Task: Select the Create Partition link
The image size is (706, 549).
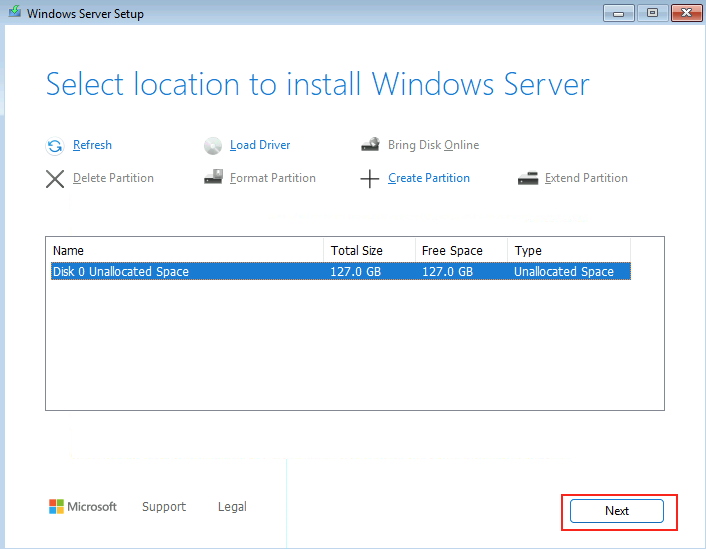Action: [x=429, y=178]
